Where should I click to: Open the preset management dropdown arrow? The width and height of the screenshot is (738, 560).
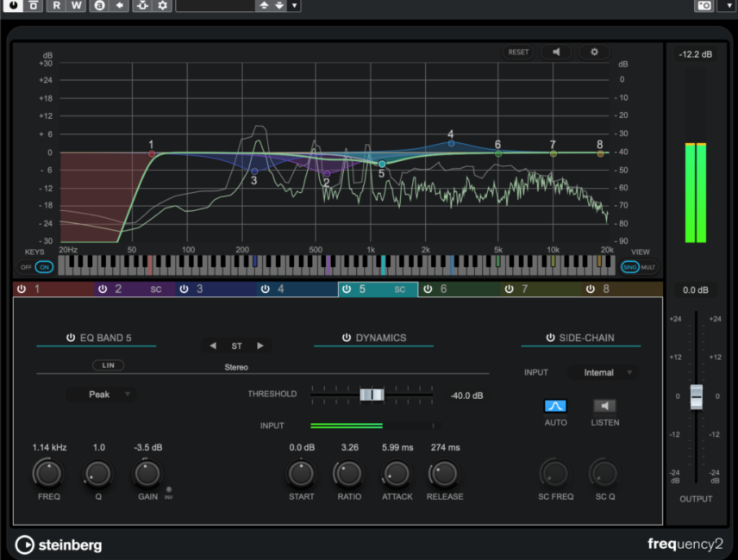[x=295, y=6]
